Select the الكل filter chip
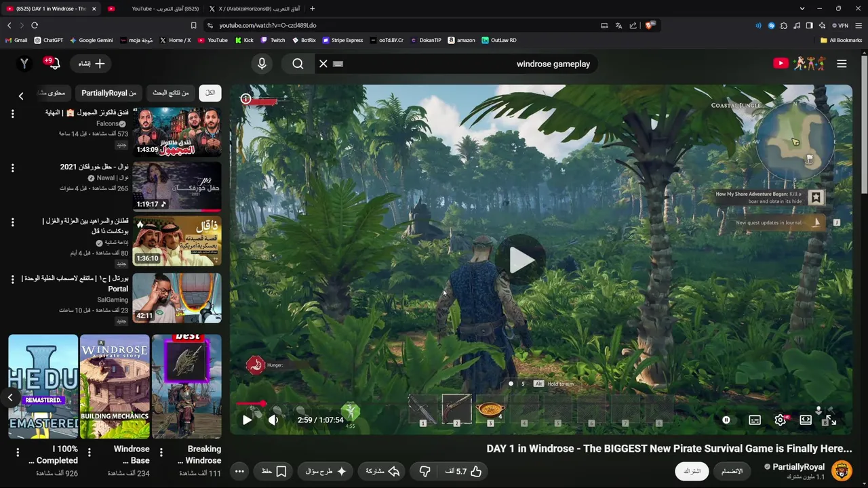Viewport: 868px width, 488px height. point(210,93)
